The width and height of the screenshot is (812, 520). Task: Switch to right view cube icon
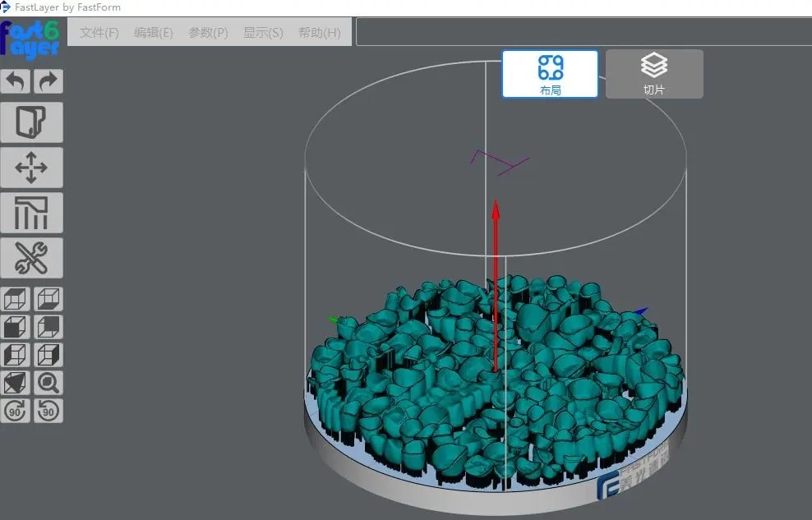click(x=48, y=355)
